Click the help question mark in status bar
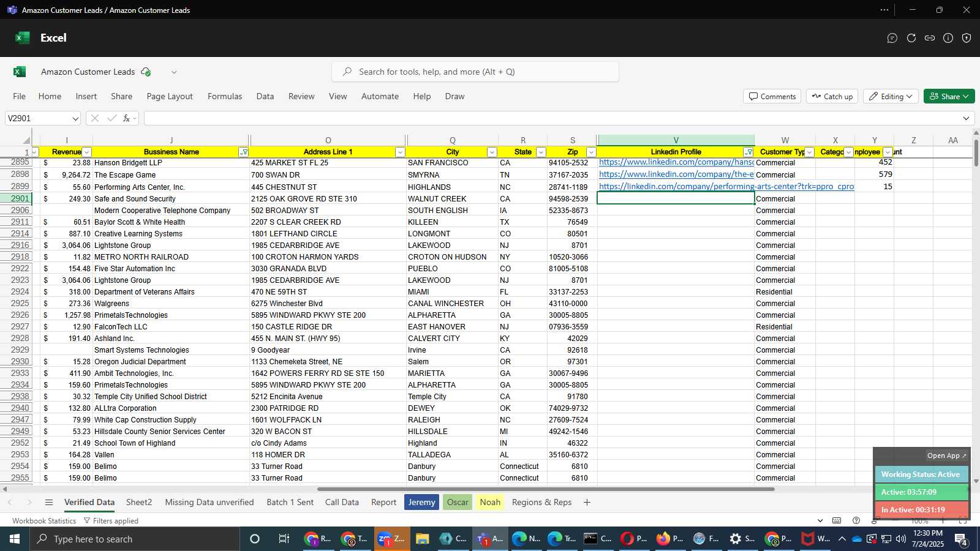The height and width of the screenshot is (551, 980). 856,520
